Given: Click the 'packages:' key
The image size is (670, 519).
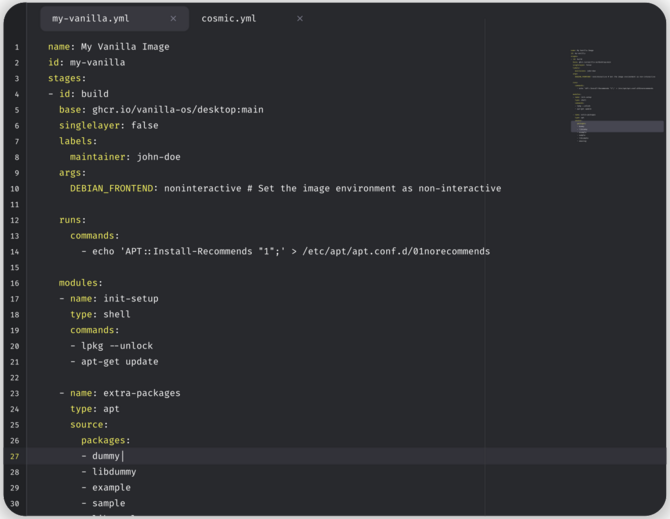Looking at the screenshot, I should [x=106, y=440].
